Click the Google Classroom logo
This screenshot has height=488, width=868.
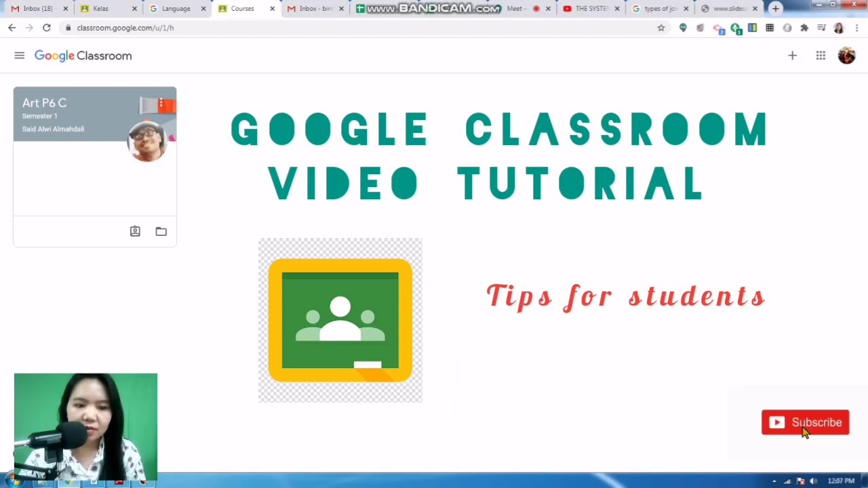(83, 56)
